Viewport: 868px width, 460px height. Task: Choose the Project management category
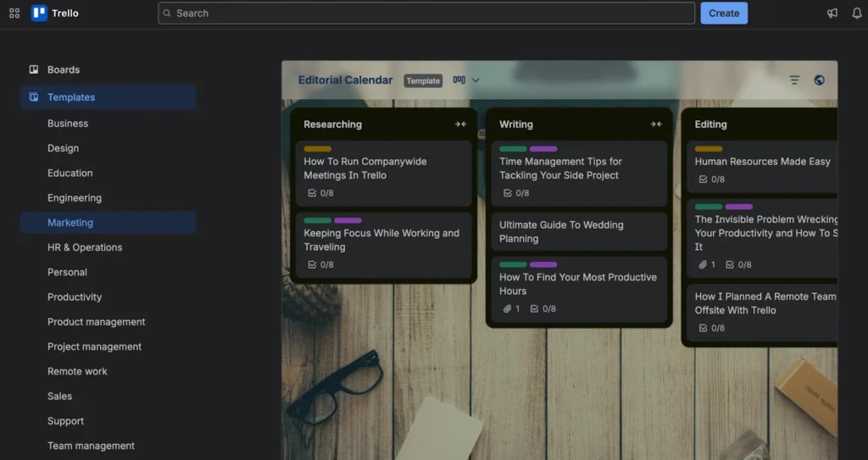pyautogui.click(x=94, y=346)
